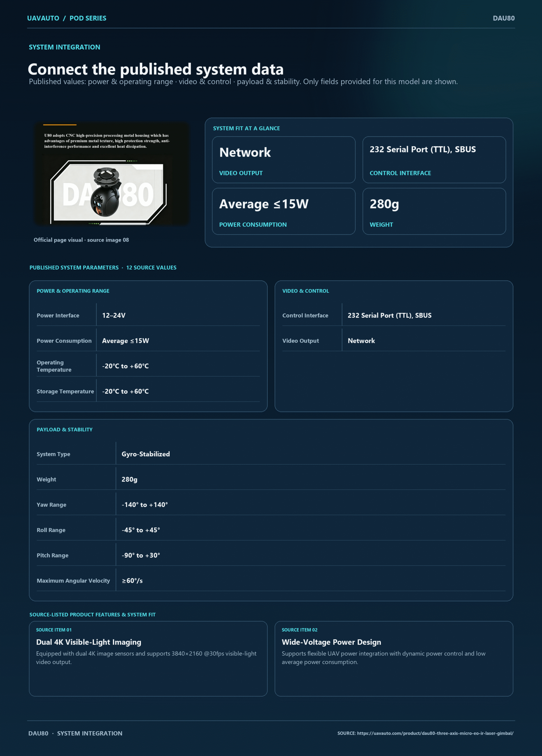Click the 'PAYLOAD & STABILITY' section header
Screen dimensions: 542x756
click(65, 430)
